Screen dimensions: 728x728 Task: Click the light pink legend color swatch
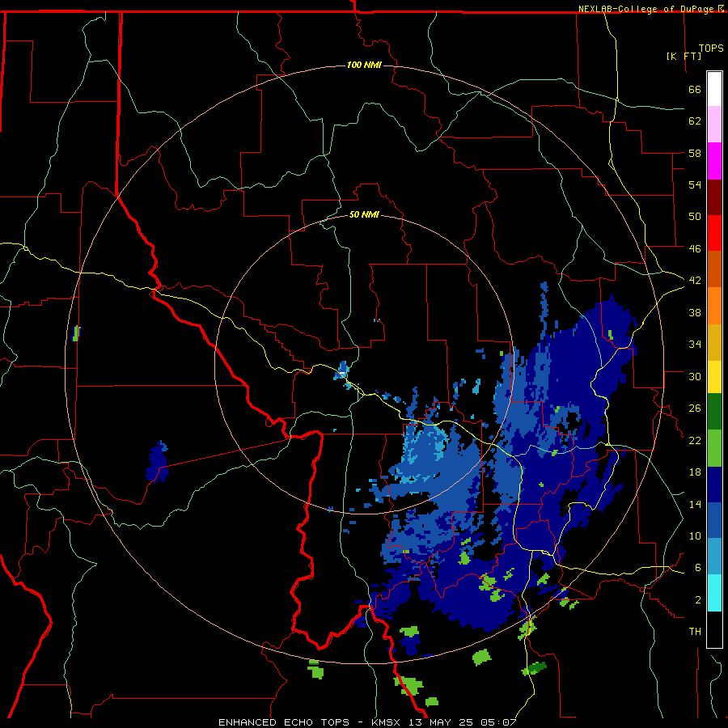pyautogui.click(x=714, y=124)
